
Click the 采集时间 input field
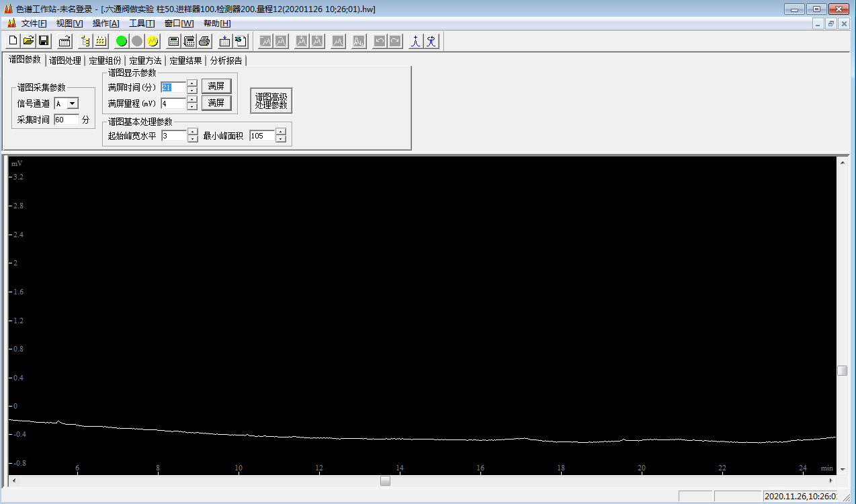[x=67, y=120]
